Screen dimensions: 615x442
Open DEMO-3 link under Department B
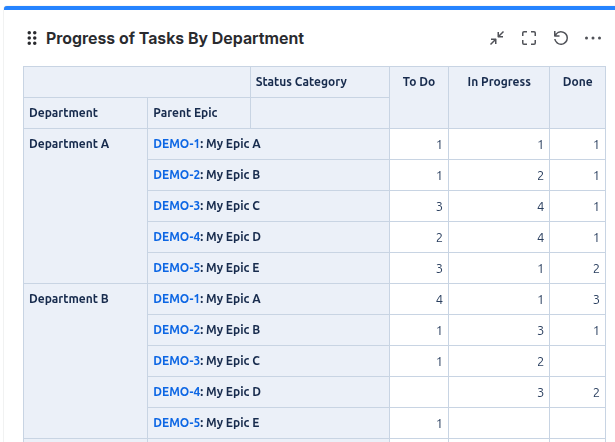[176, 361]
